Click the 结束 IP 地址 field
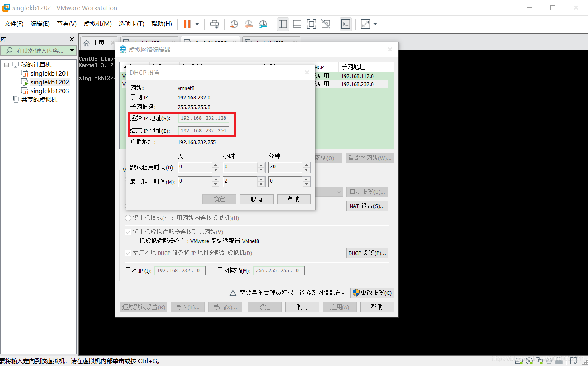588x366 pixels. [203, 130]
